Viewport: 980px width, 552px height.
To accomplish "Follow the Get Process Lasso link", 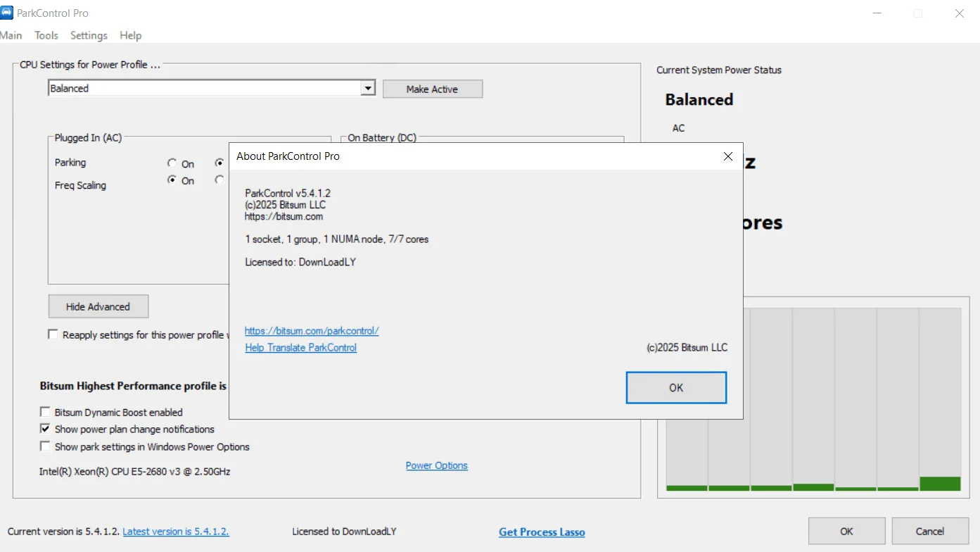I will pyautogui.click(x=542, y=532).
